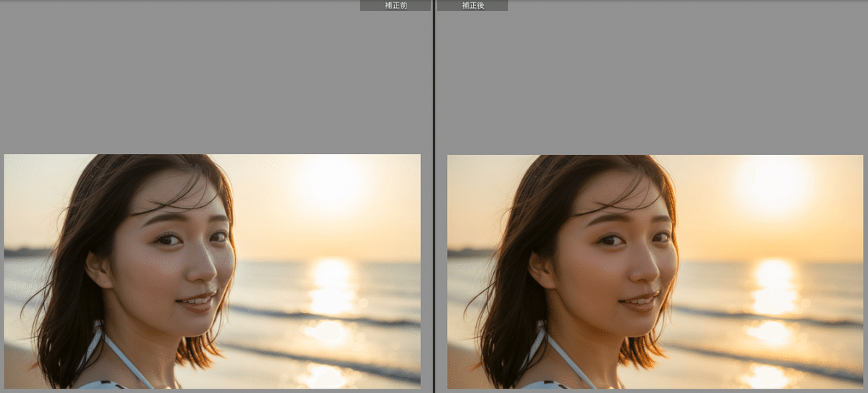Click the woman's smile in the before photo
The image size is (868, 393).
click(198, 300)
